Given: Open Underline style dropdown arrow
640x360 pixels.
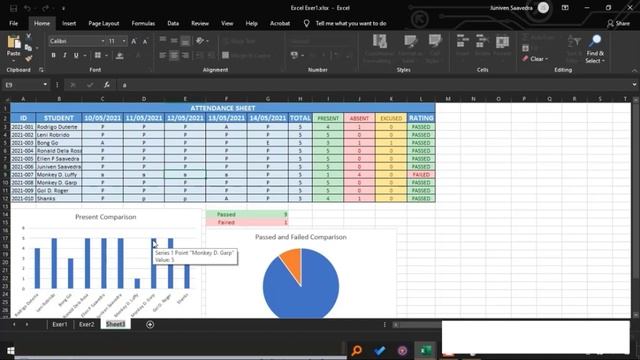Looking at the screenshot, I should [x=85, y=55].
